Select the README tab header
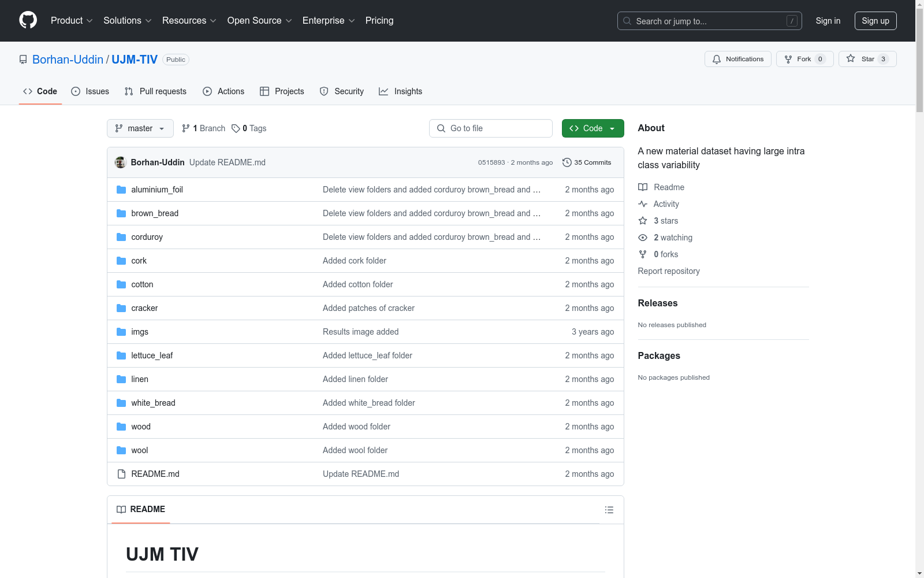Screen dimensions: 924x578 (x=141, y=509)
